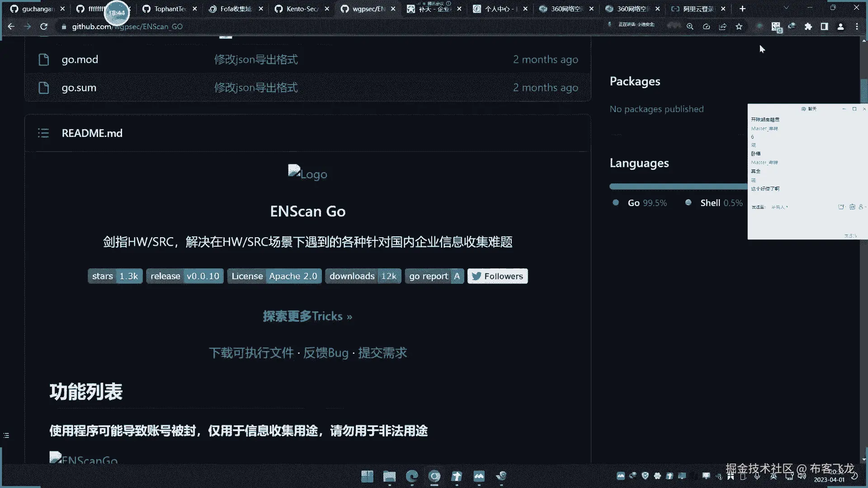Click the browser zoom magnifier icon
The image size is (868, 488).
pyautogui.click(x=690, y=27)
